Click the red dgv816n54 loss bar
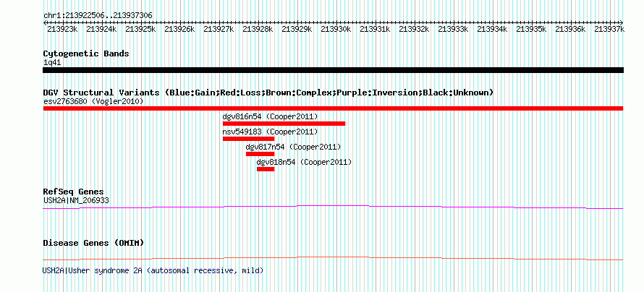The height and width of the screenshot is (292, 644). (284, 124)
